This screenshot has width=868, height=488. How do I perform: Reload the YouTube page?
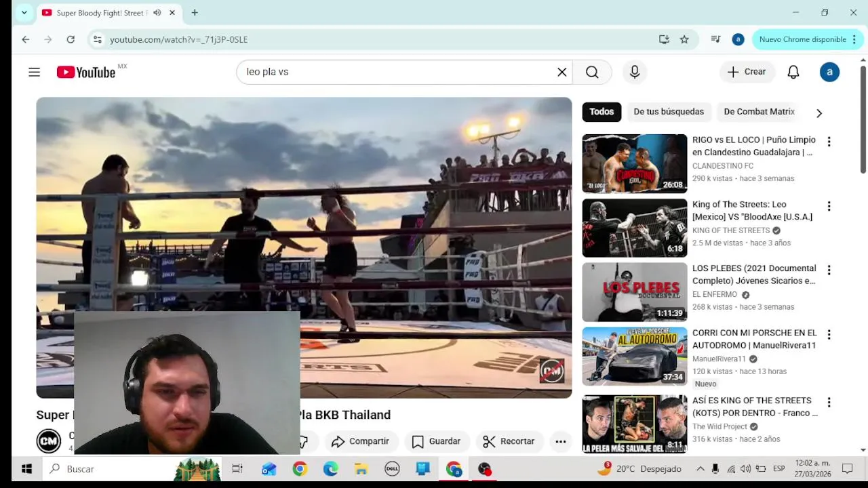[71, 39]
